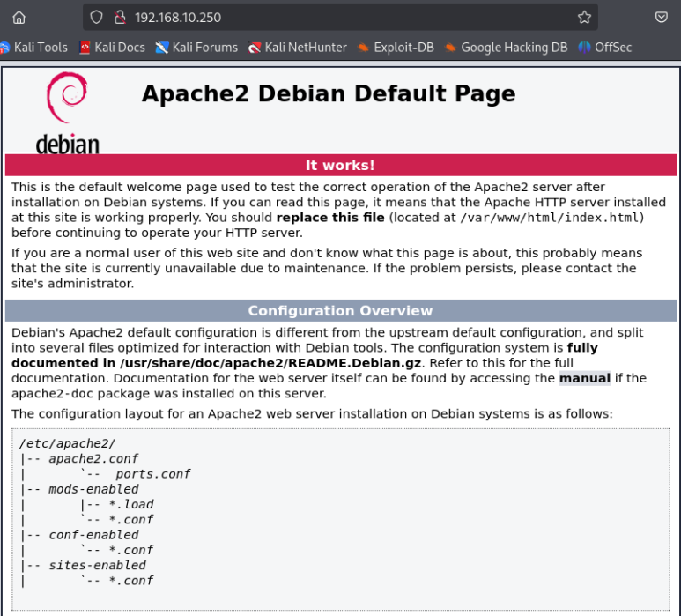This screenshot has height=616, width=681.
Task: Open the Kali Forums bookmark
Action: (x=196, y=47)
